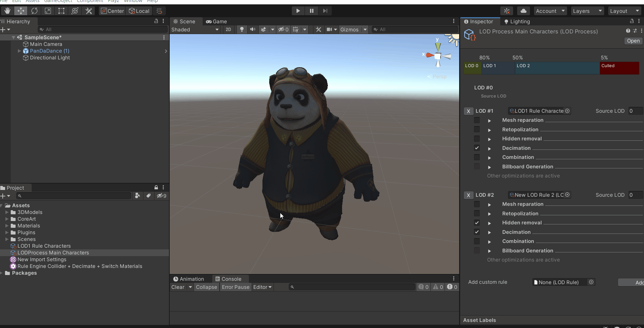Remove LOD #1 with X button
Screen dimensions: 644x328
tap(468, 111)
